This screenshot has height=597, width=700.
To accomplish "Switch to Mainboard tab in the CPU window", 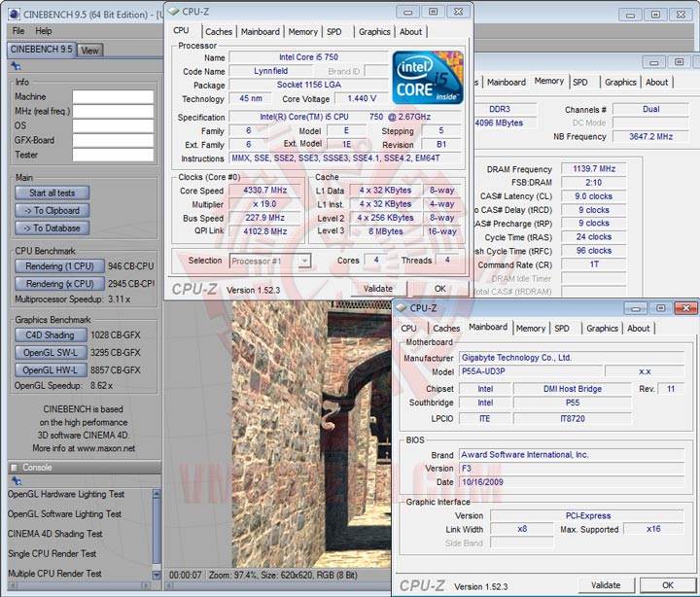I will 261,32.
